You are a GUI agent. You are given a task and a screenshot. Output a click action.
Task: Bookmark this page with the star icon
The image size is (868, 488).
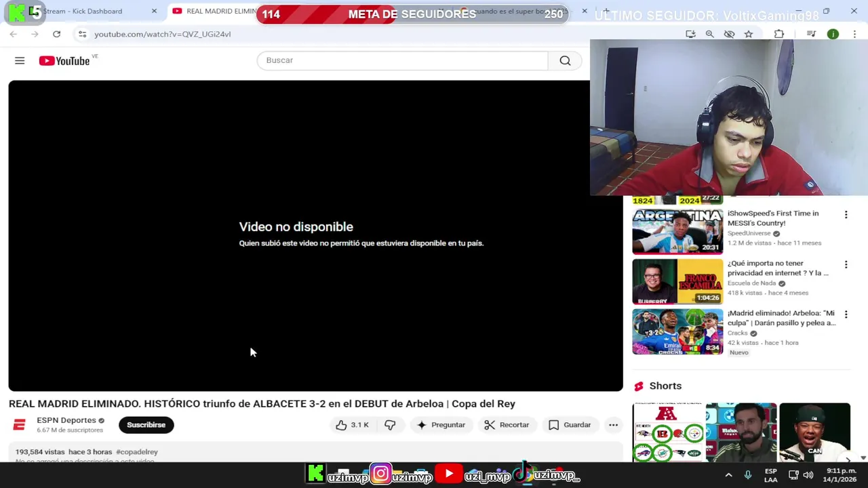click(x=748, y=34)
